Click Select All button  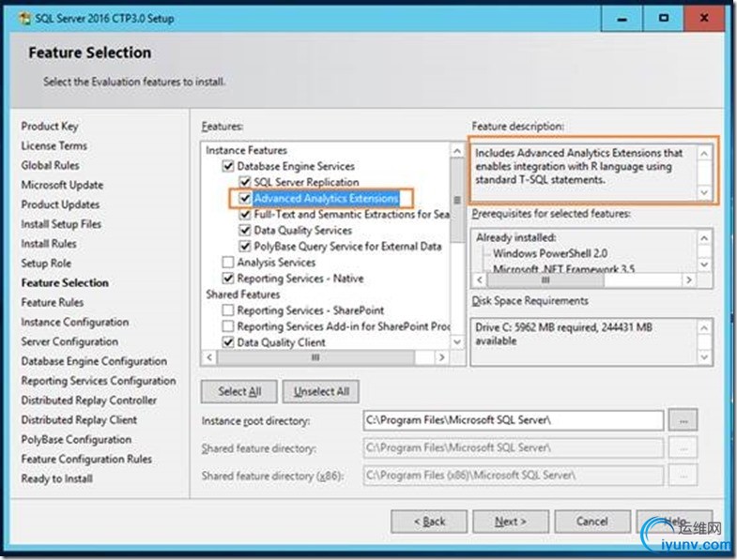[239, 391]
